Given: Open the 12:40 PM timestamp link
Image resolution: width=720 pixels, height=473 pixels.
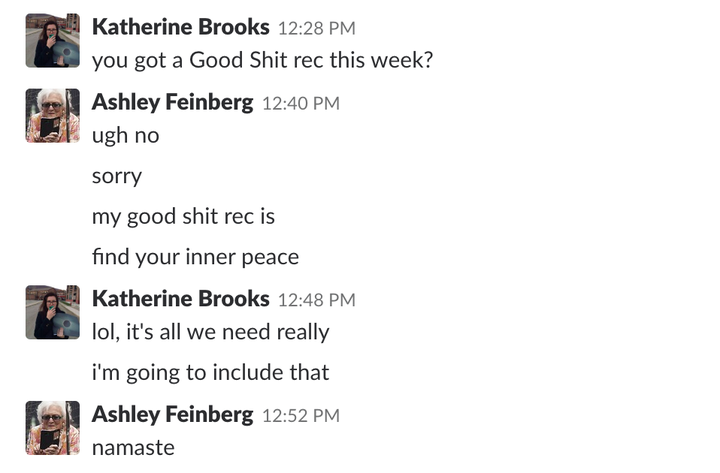Looking at the screenshot, I should coord(301,104).
